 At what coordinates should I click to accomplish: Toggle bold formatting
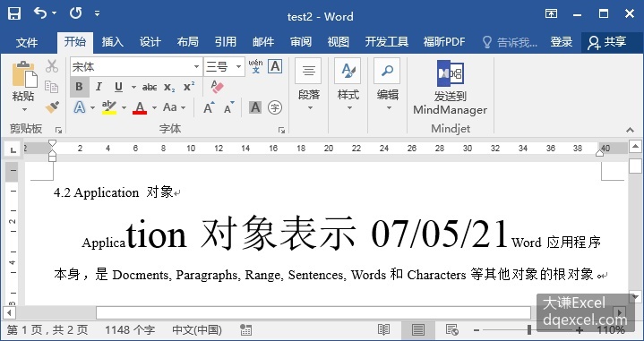pyautogui.click(x=79, y=87)
